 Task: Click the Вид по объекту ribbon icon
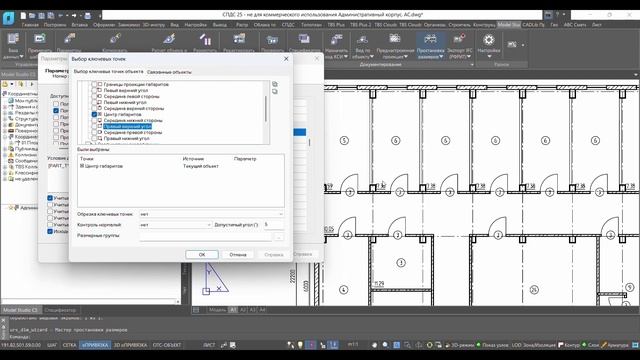tap(362, 40)
